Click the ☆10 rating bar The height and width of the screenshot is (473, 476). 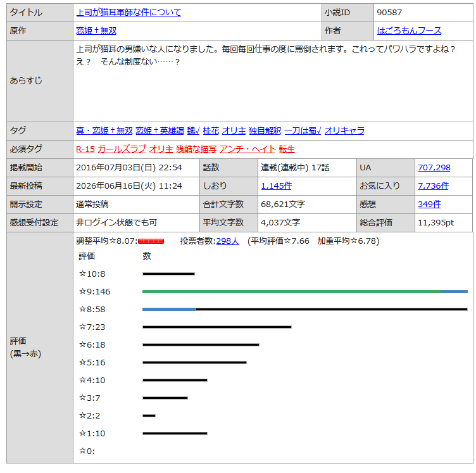pyautogui.click(x=168, y=274)
